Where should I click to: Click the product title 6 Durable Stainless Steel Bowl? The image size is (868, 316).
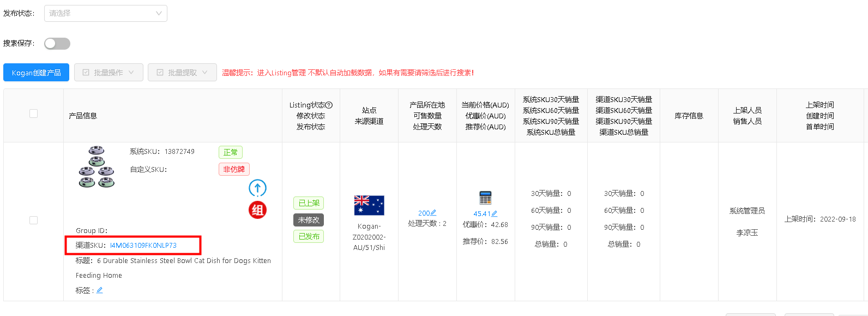[x=173, y=268]
